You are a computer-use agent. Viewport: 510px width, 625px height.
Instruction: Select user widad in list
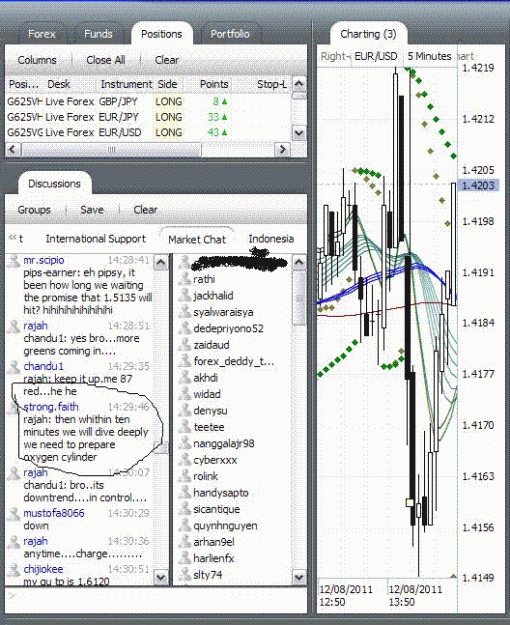pyautogui.click(x=207, y=394)
